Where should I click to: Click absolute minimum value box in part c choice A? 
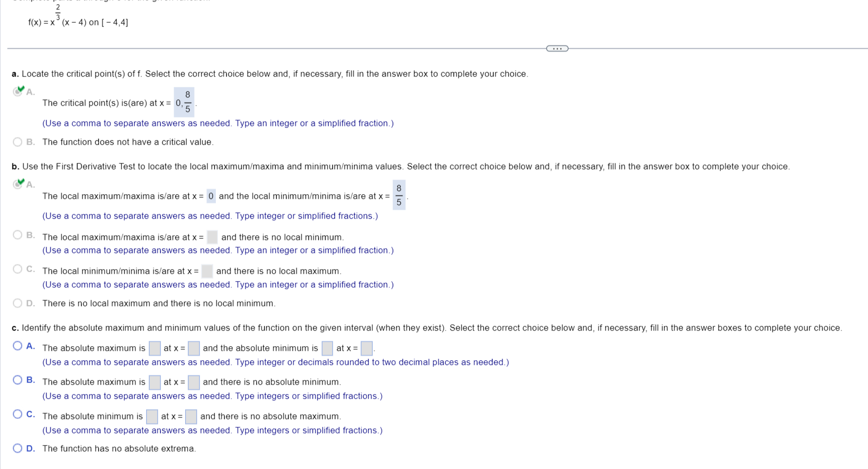327,348
